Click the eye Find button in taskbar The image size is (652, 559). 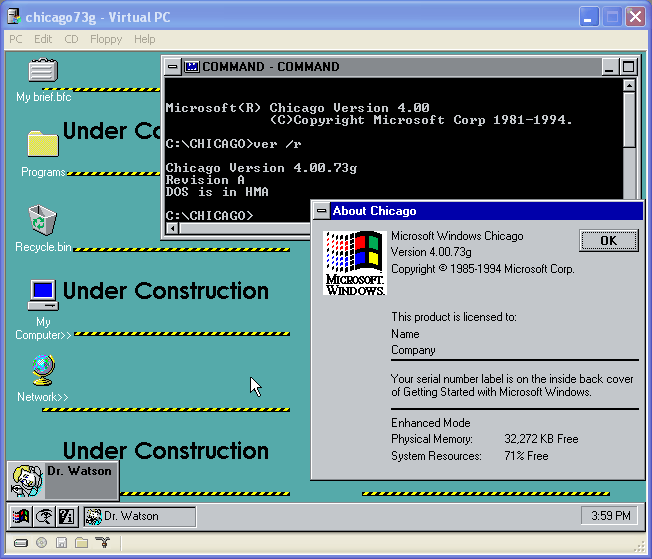[44, 517]
